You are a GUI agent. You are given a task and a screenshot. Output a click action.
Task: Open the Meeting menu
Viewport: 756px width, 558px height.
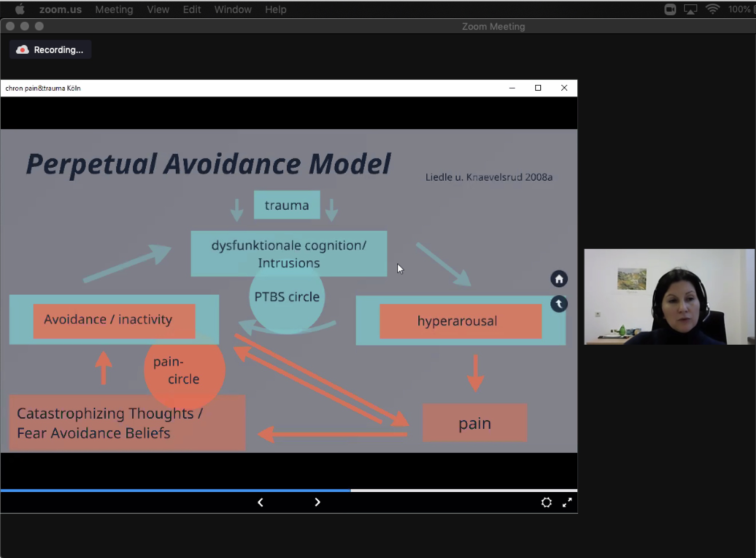pyautogui.click(x=114, y=9)
